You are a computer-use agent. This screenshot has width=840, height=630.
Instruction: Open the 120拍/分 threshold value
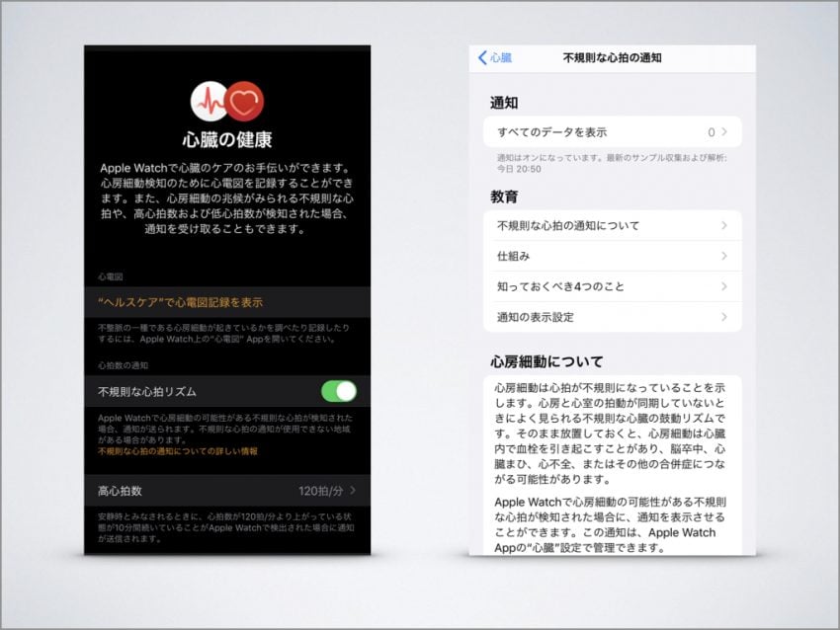tap(320, 491)
